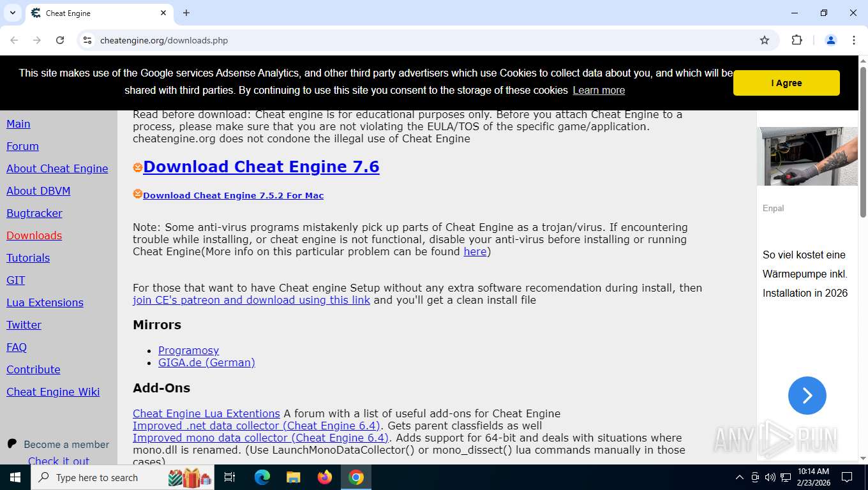This screenshot has height=490, width=868.
Task: Click the Patreon icon beside Become a member
Action: pos(11,443)
